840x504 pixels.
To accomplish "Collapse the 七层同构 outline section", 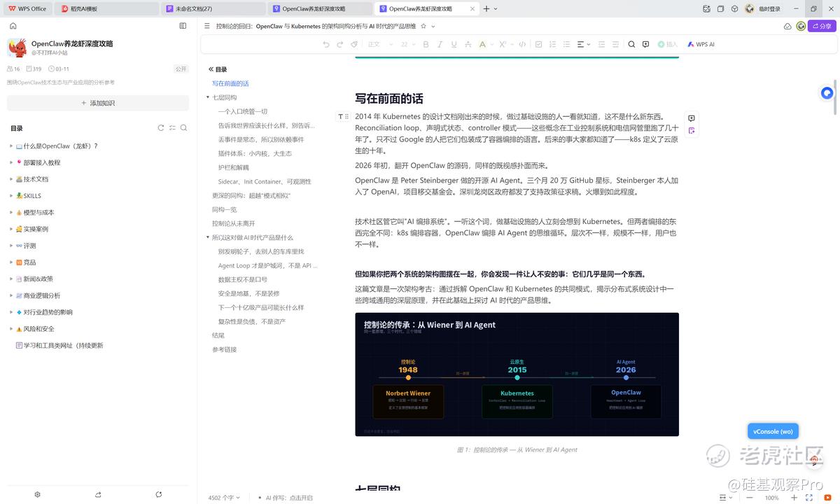I will [208, 97].
